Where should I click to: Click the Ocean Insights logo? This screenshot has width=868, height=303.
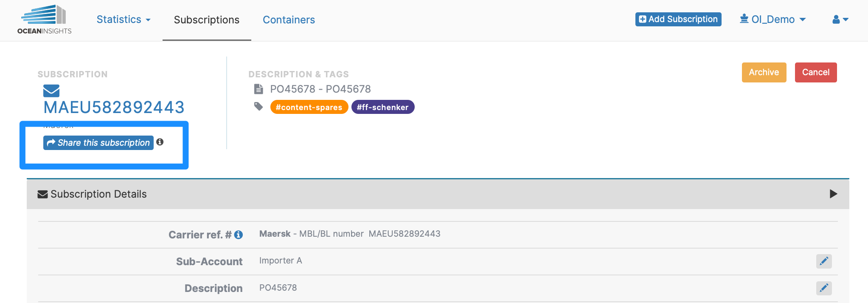click(45, 20)
